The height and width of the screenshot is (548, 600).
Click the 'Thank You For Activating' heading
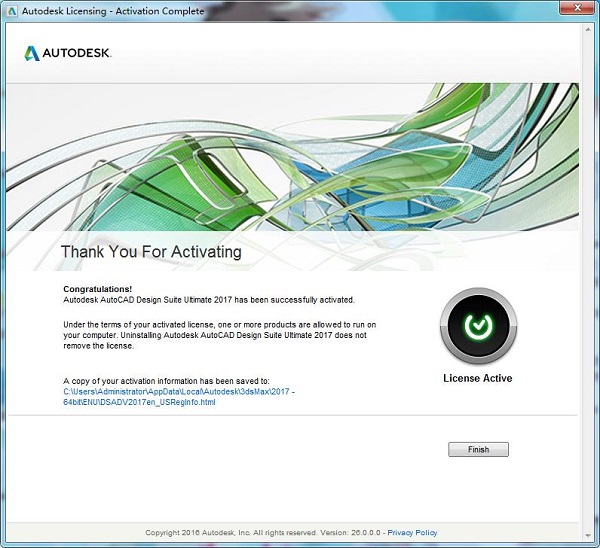151,251
